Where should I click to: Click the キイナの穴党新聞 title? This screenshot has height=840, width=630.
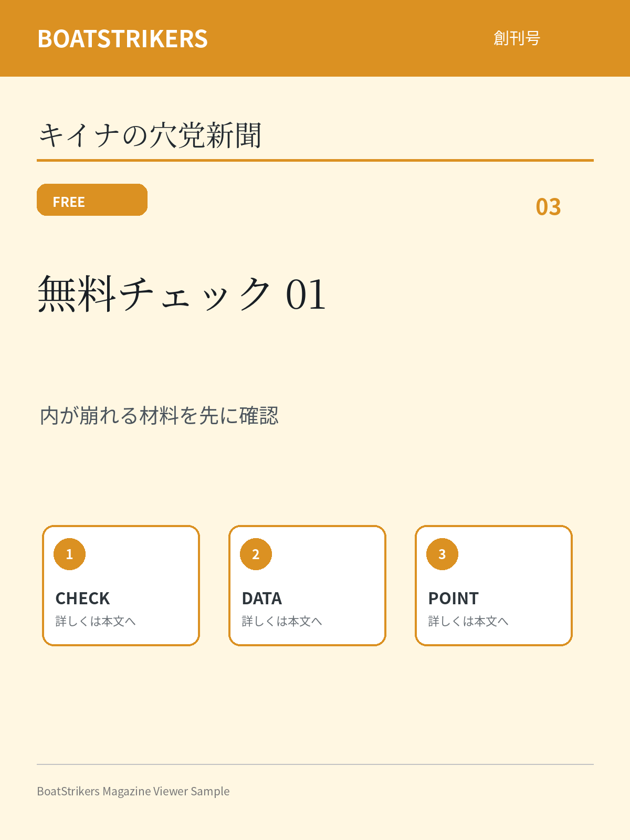click(150, 135)
